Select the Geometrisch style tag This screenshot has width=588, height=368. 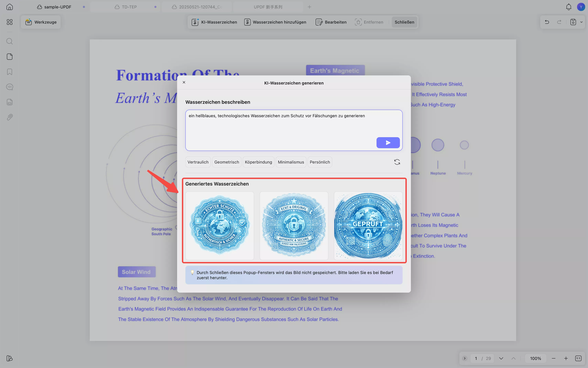click(x=226, y=162)
